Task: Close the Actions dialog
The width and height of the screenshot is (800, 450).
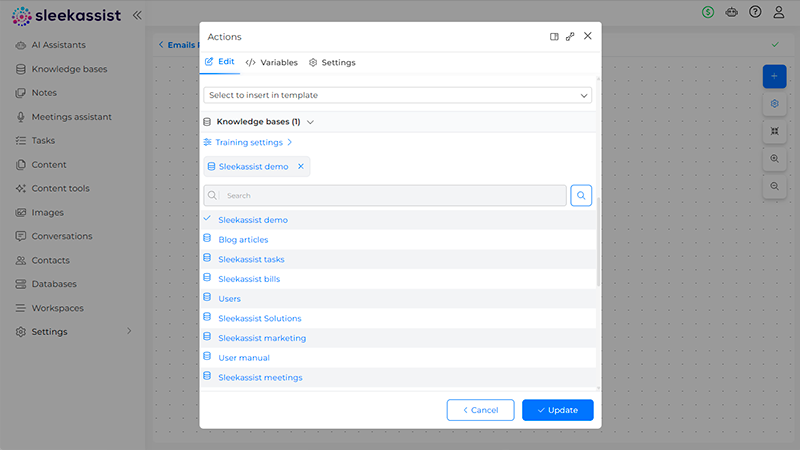Action: point(588,36)
